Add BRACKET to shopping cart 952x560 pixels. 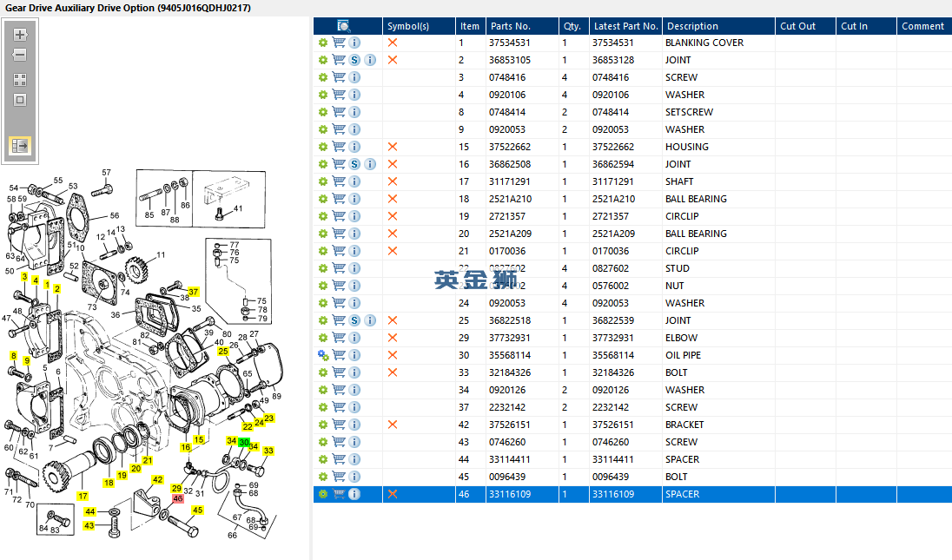tap(339, 425)
